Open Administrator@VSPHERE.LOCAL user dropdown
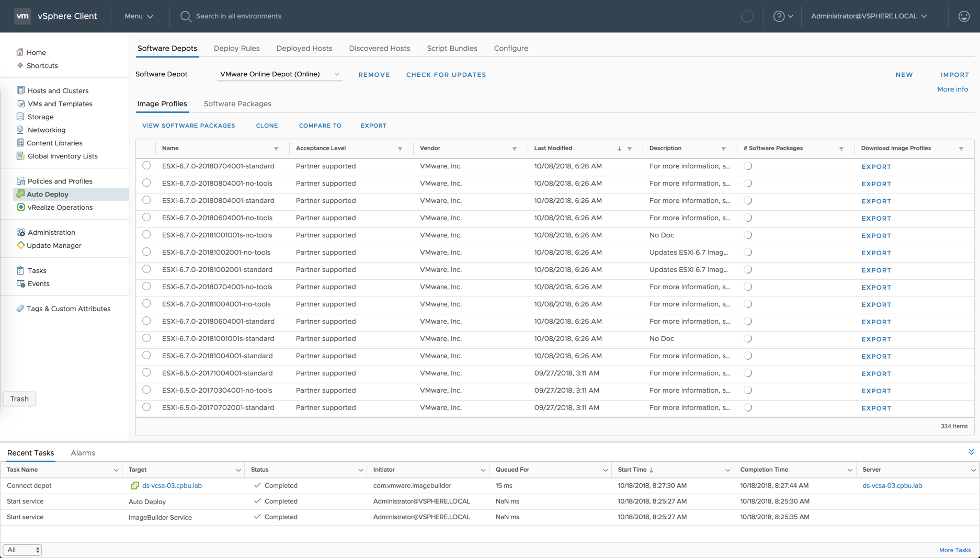The width and height of the screenshot is (980, 558). 869,16
